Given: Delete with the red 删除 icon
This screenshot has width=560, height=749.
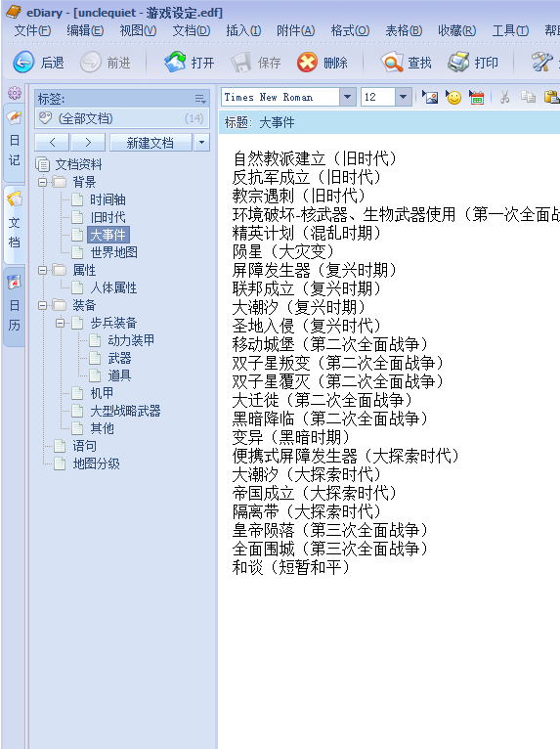Looking at the screenshot, I should point(307,63).
